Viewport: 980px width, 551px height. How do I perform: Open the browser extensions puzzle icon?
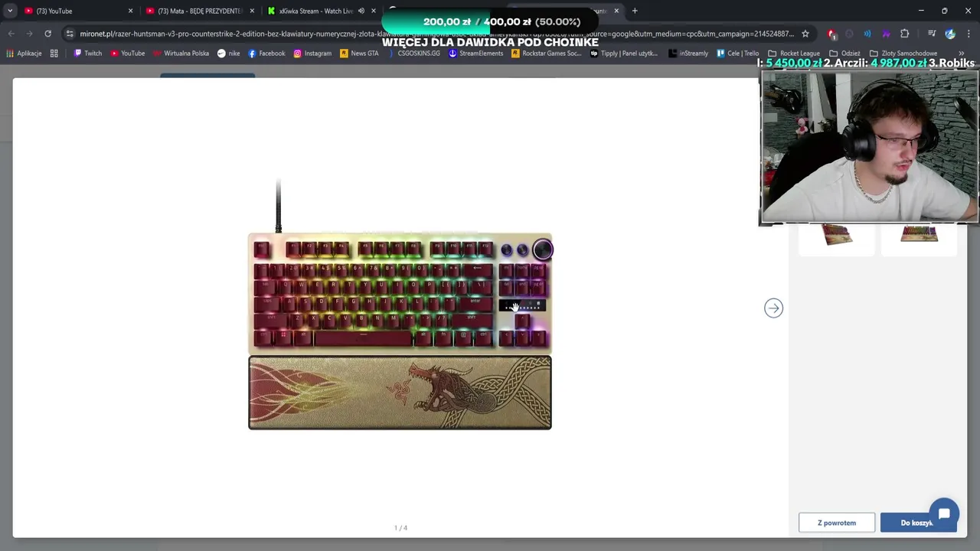pos(904,34)
